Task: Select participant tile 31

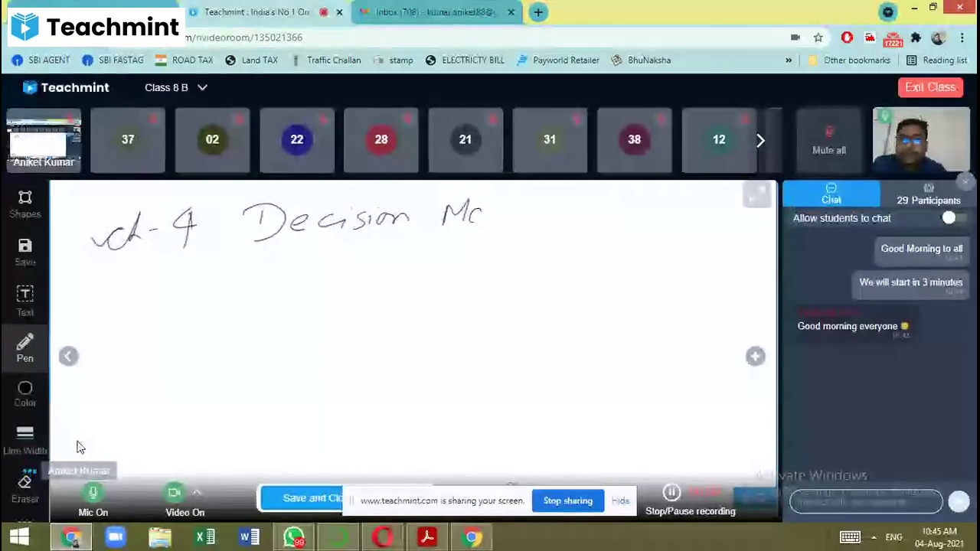Action: coord(550,140)
